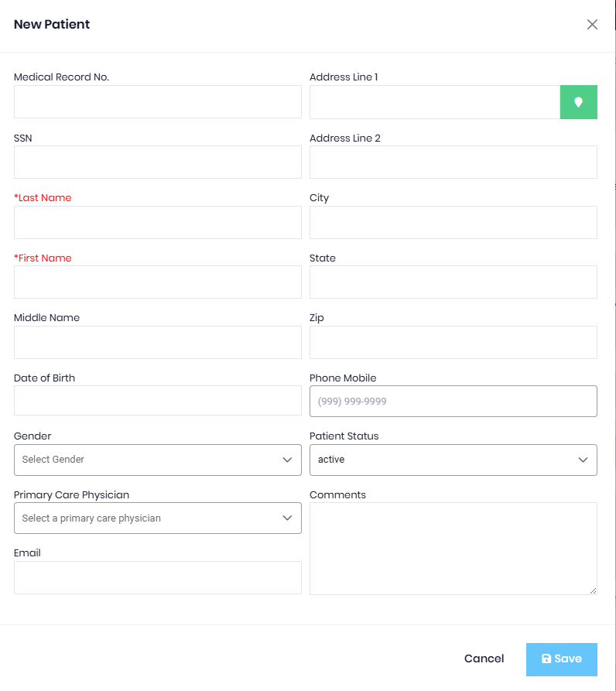This screenshot has width=616, height=691.
Task: Focus the Medical Record No. field
Action: click(x=158, y=102)
